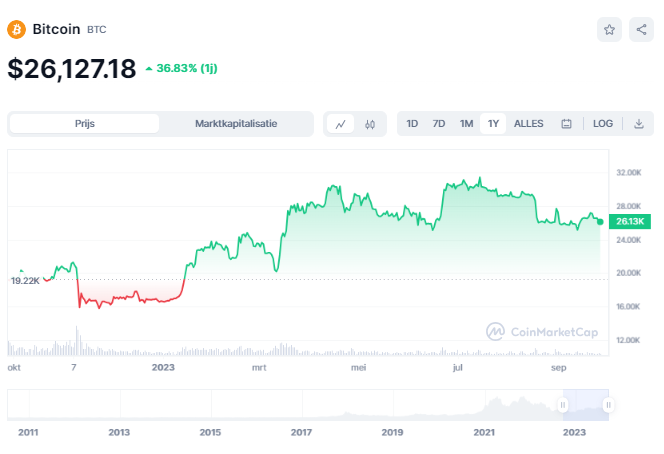Open the calendar date range picker

[x=566, y=124]
